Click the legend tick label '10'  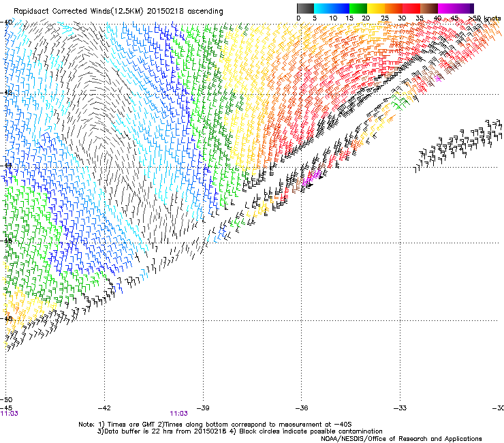tap(333, 18)
